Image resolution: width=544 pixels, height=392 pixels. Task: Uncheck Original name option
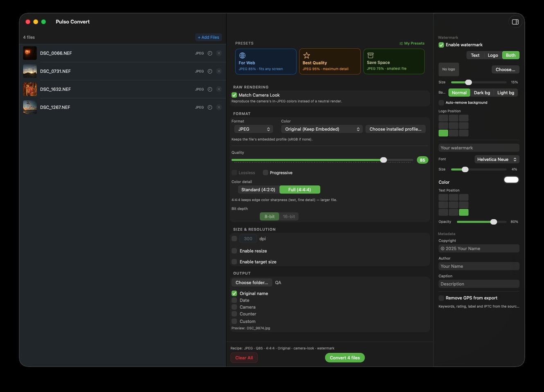click(234, 293)
